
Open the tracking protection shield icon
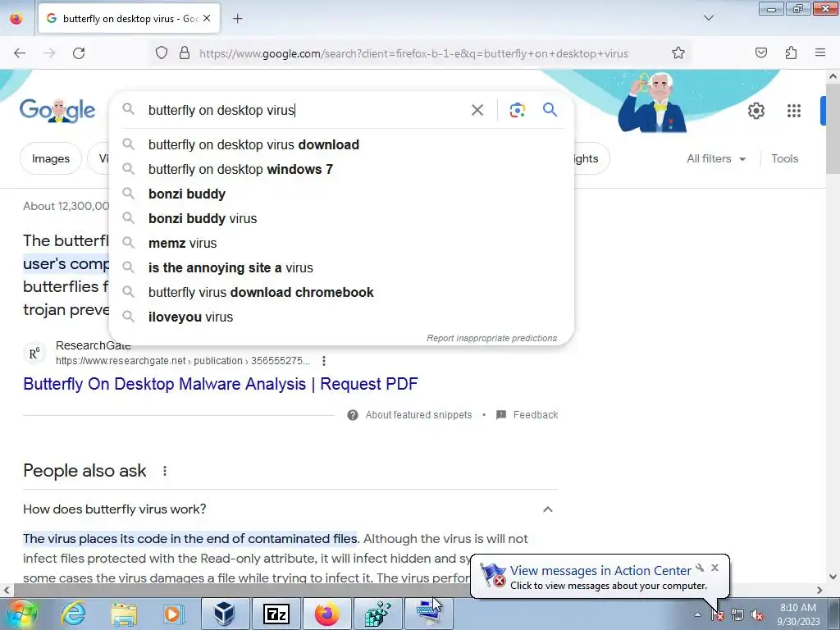tap(162, 52)
